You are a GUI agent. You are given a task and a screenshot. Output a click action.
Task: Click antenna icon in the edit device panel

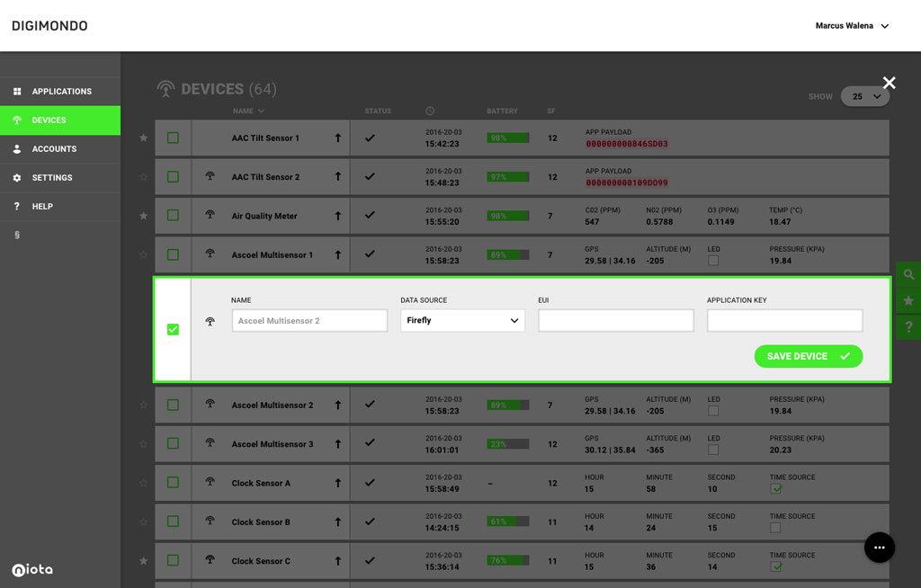click(210, 321)
